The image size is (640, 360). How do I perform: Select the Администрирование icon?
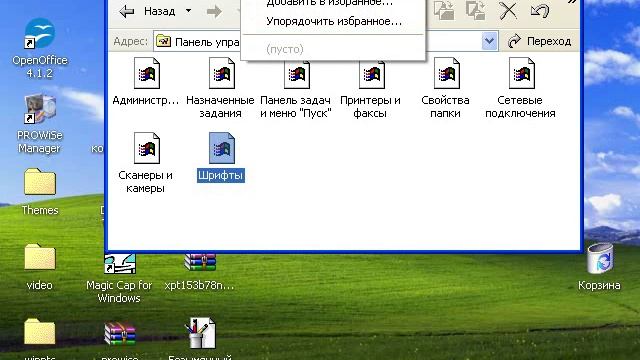[x=146, y=82]
